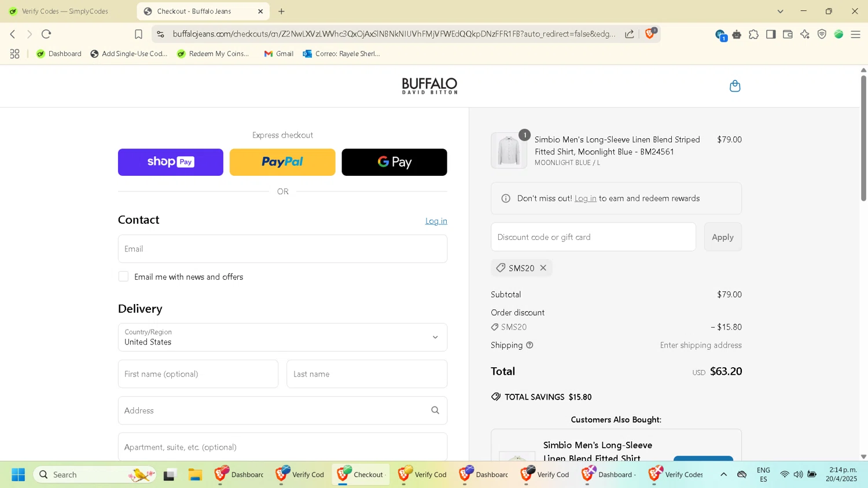
Task: Open the Brave Wallet icon
Action: pos(788,35)
